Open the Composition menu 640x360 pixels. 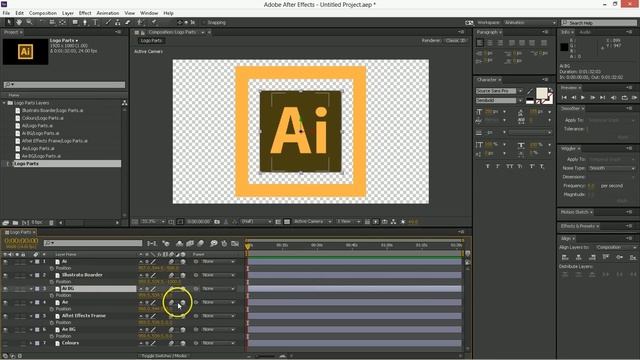pyautogui.click(x=43, y=13)
